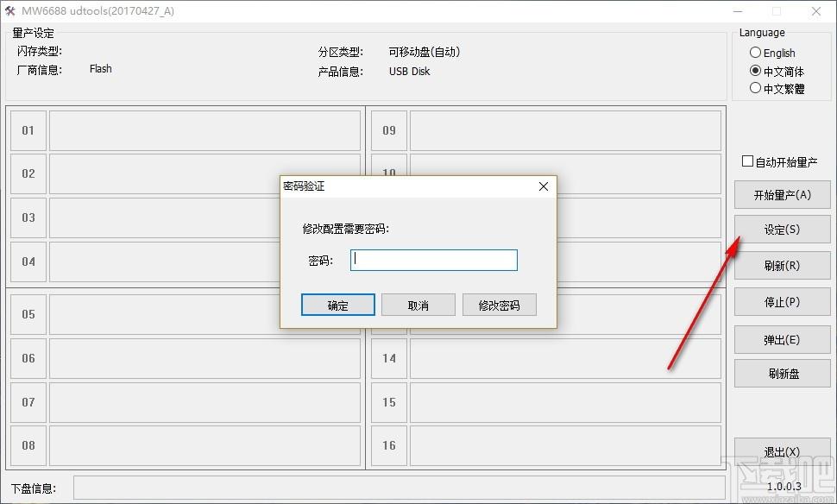This screenshot has width=837, height=504.
Task: Enable the 自动开始量产 checkbox
Action: [748, 161]
